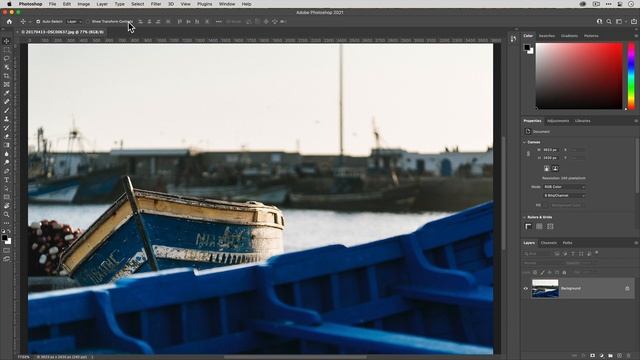Switch to the Gradients tab
The width and height of the screenshot is (640, 360).
point(569,36)
